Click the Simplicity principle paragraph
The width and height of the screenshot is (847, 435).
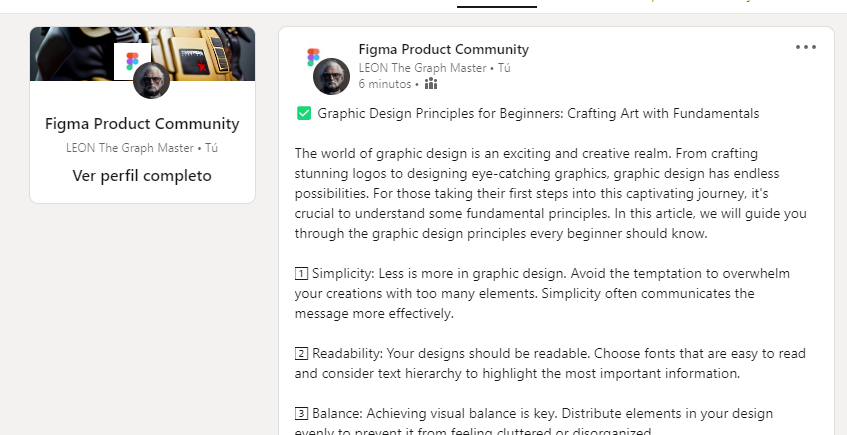542,293
